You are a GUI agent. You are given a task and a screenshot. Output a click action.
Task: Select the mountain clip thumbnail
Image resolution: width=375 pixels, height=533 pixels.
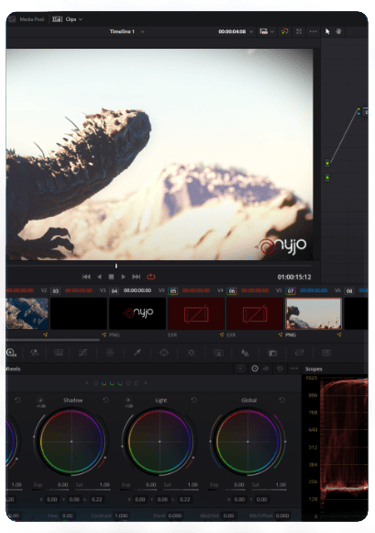coord(27,313)
